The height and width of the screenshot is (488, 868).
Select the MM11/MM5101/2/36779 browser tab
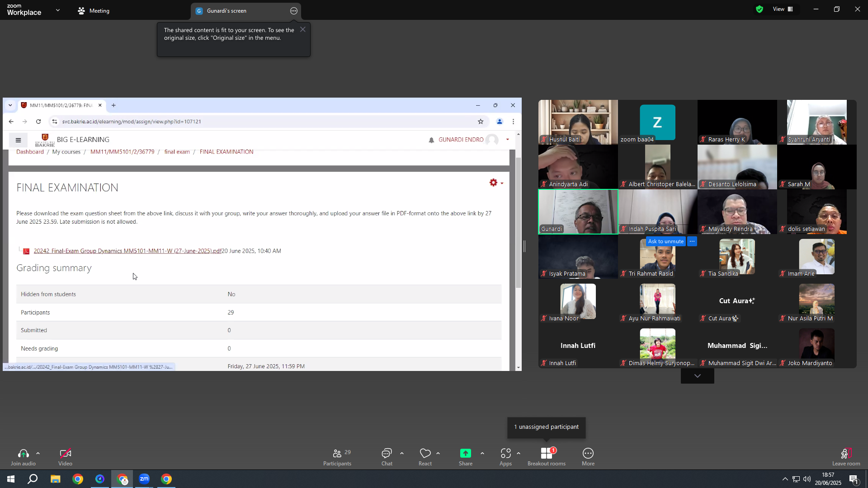pos(61,105)
